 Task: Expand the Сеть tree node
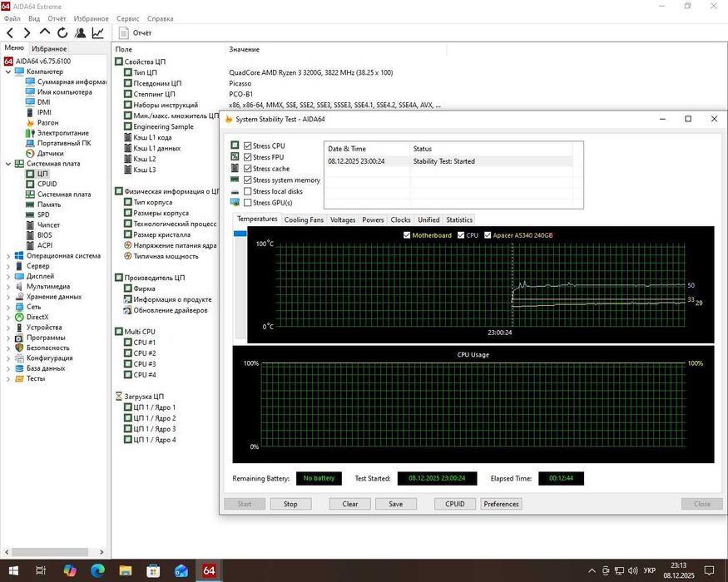point(7,307)
